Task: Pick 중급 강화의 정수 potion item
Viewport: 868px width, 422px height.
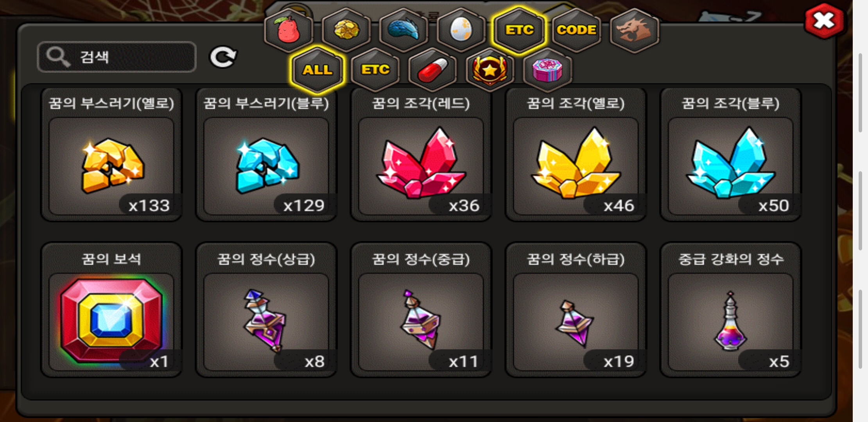Action: [731, 309]
